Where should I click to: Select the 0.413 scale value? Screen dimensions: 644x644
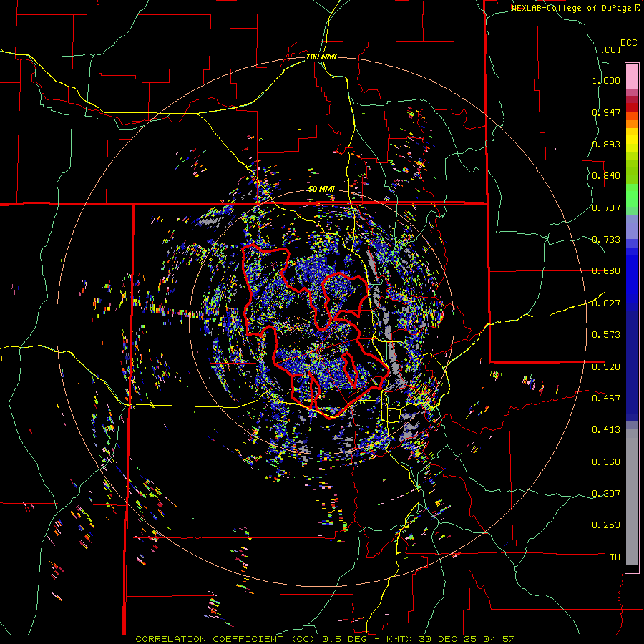click(606, 430)
